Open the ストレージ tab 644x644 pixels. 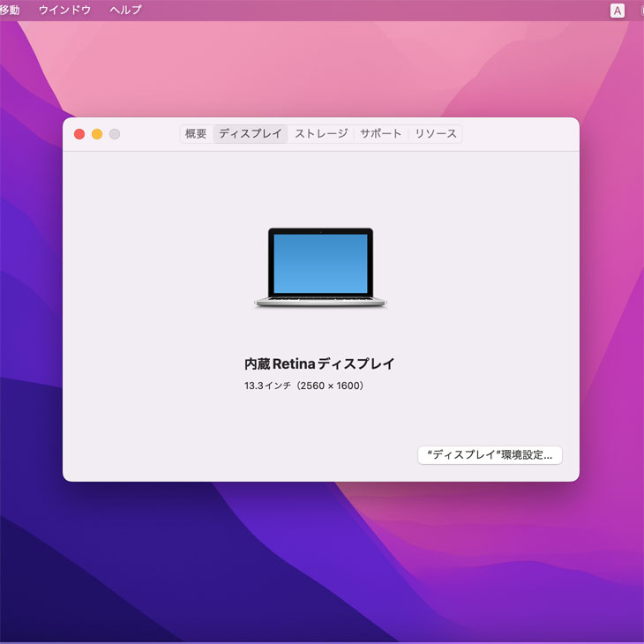click(x=321, y=134)
